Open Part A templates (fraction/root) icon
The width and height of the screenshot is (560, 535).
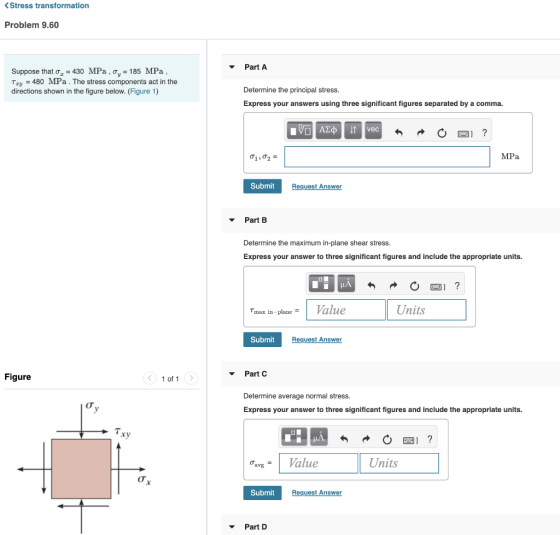point(300,130)
